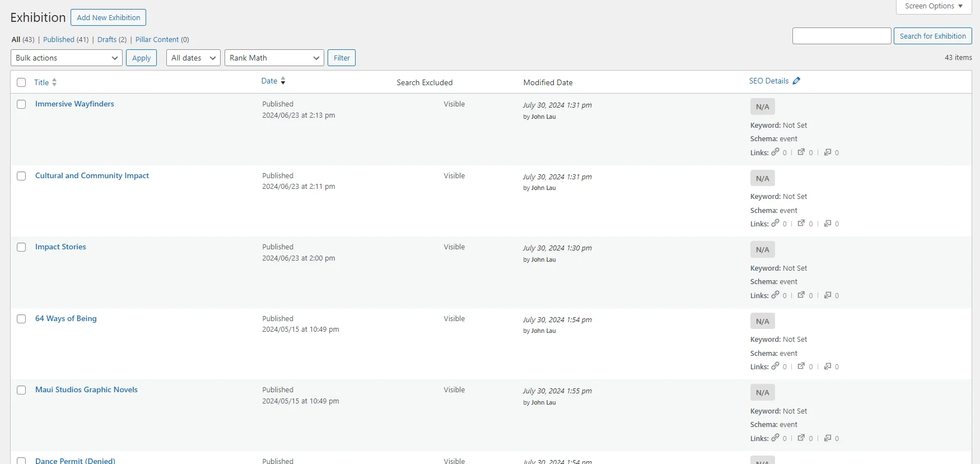Click 'July 30, 2024 1:55 pm' modified date
The width and height of the screenshot is (980, 464).
point(557,391)
